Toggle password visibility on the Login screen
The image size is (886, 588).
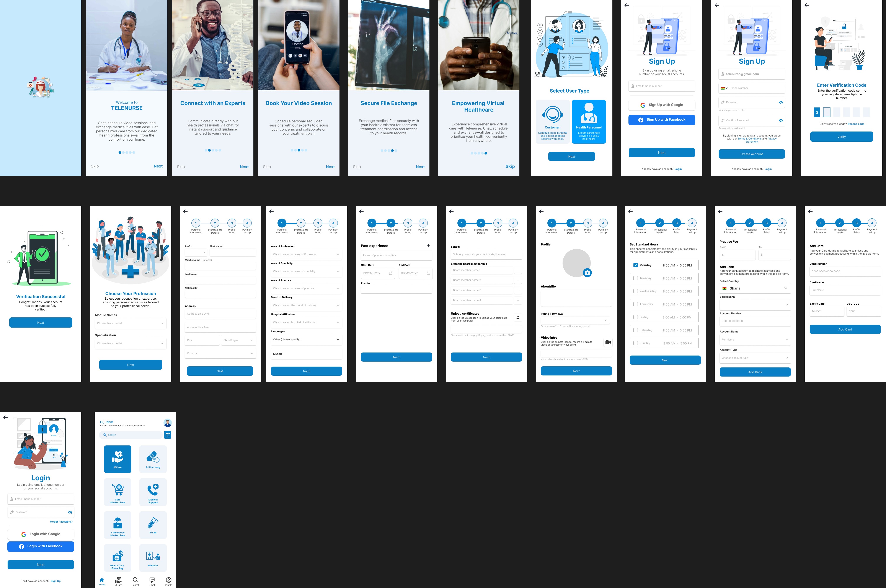coord(70,512)
